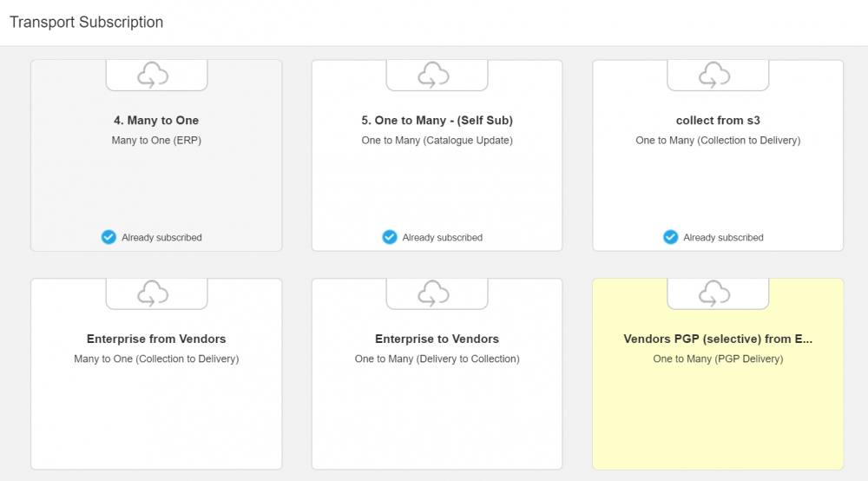Click subscribed checkmark on 5. One to Many

[x=390, y=237]
